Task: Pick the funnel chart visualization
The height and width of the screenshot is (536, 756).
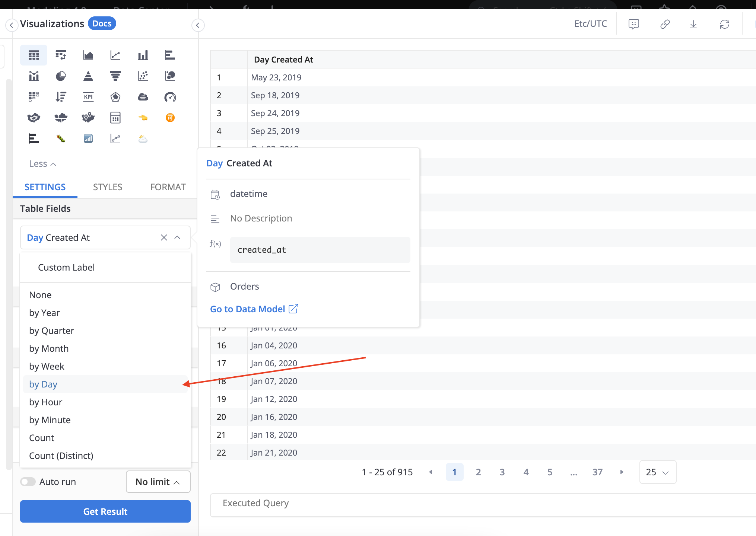Action: coord(115,76)
